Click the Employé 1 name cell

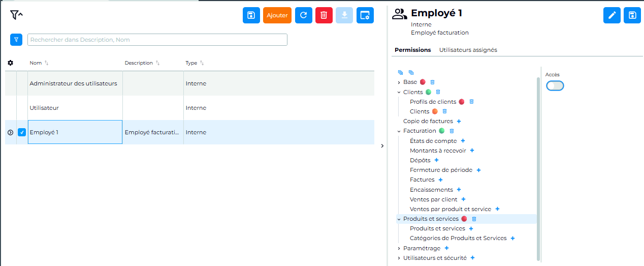tap(75, 132)
